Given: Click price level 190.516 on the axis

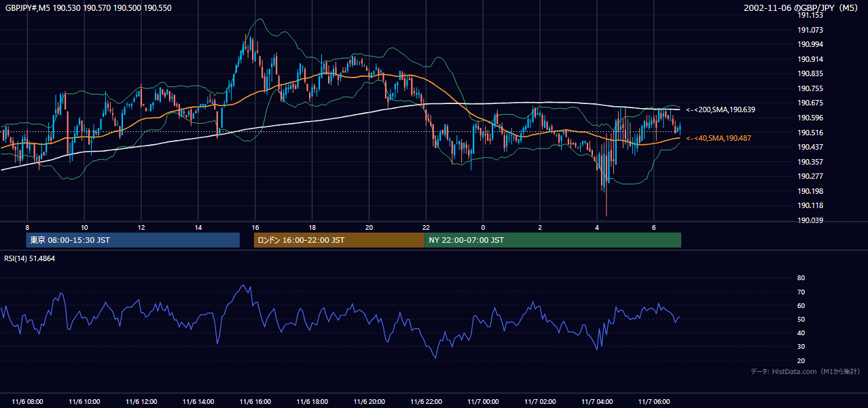Looking at the screenshot, I should [810, 133].
